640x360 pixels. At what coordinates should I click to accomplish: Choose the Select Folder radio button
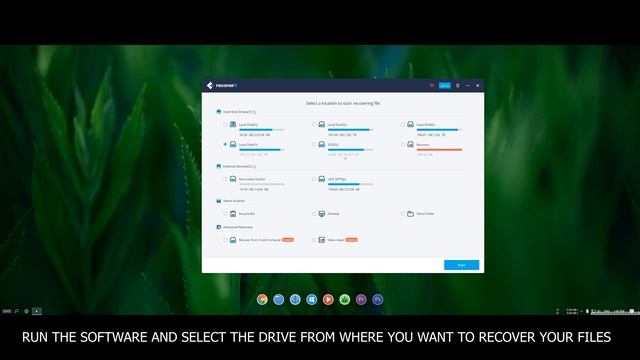coord(403,213)
